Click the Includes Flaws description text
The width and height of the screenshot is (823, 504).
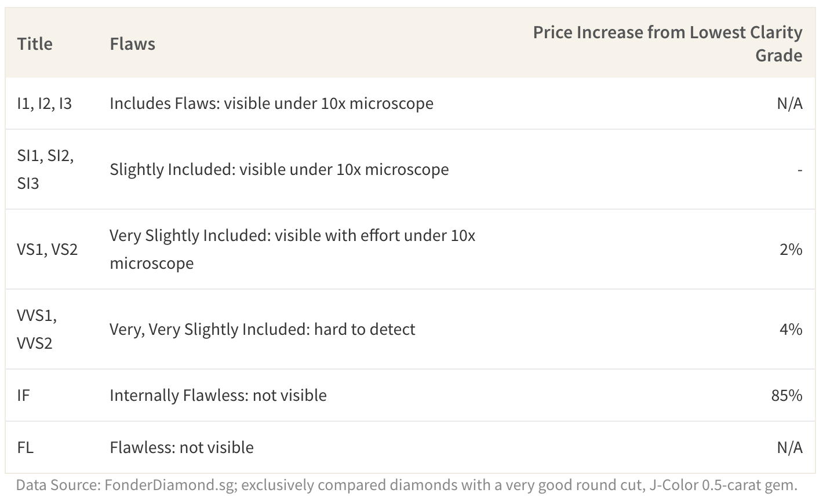[x=271, y=103]
